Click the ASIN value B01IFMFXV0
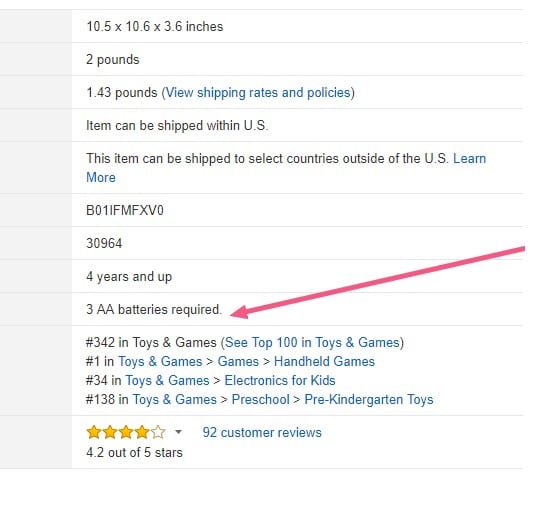Screen dimensions: 558x516 (x=125, y=211)
